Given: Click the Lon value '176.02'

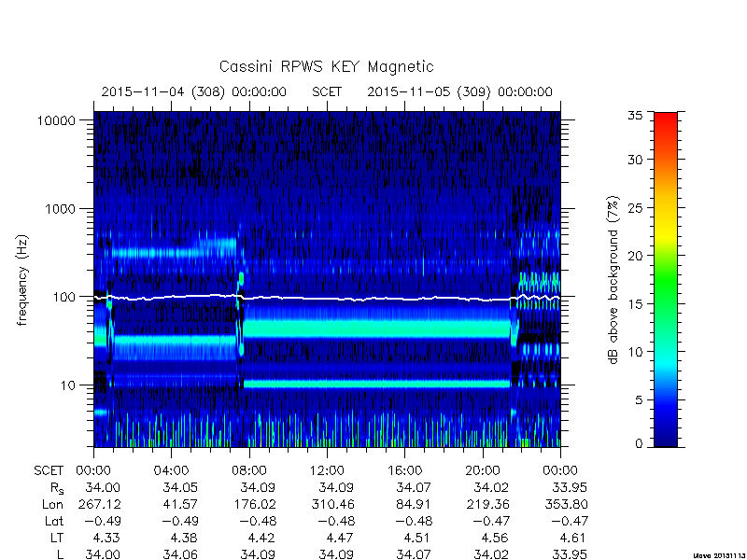Looking at the screenshot, I should [x=257, y=504].
